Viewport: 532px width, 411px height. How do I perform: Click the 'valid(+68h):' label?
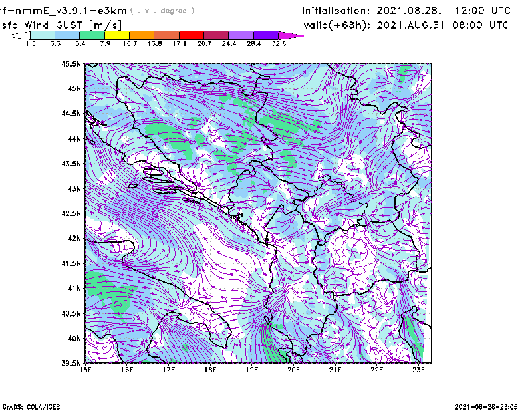[x=337, y=25]
